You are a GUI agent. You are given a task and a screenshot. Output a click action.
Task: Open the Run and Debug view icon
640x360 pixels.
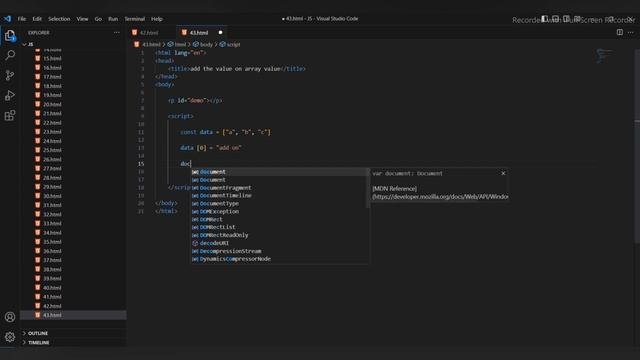pos(10,95)
